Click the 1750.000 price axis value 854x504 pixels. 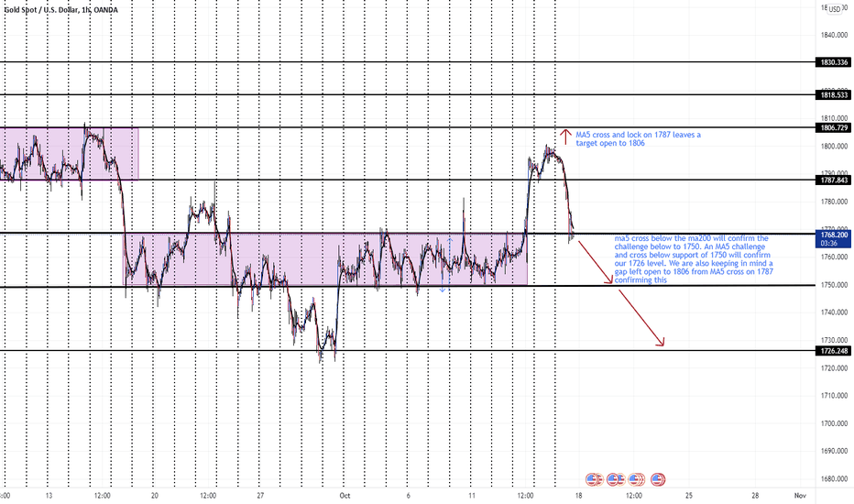[x=835, y=284]
